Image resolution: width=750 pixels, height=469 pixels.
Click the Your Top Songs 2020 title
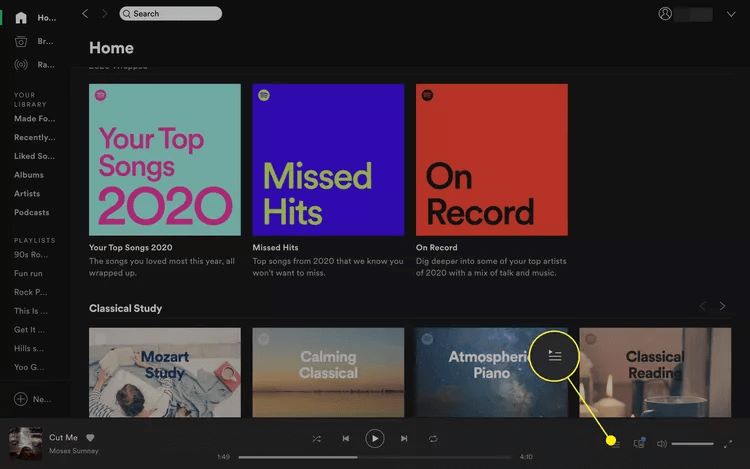(131, 248)
